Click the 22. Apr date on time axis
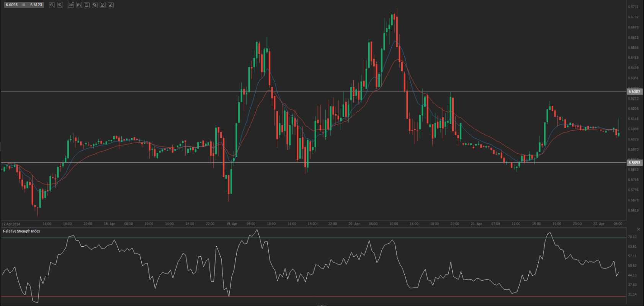Image resolution: width=644 pixels, height=306 pixels. (598, 224)
